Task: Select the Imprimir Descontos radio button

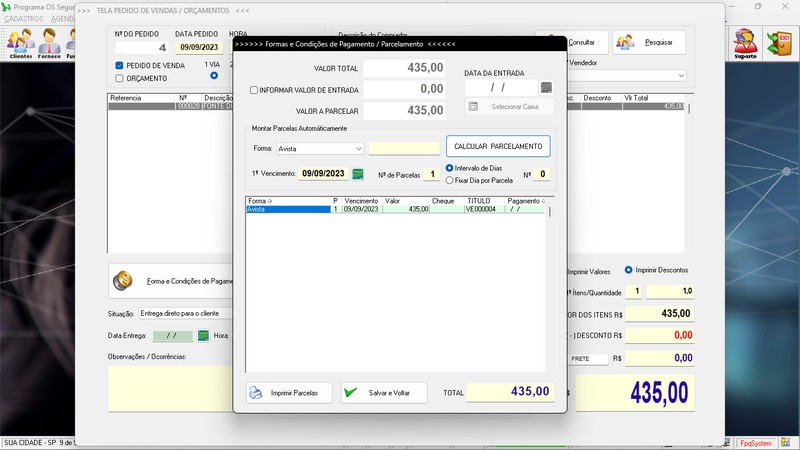Action: tap(629, 270)
